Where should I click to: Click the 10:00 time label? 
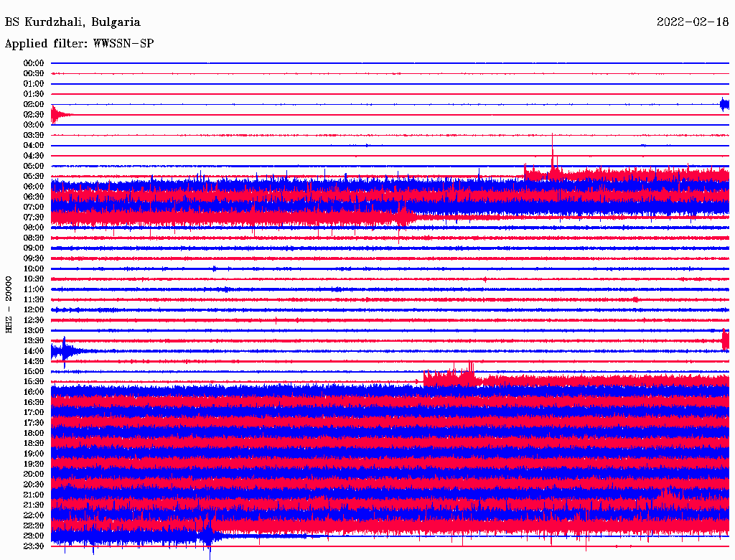(34, 269)
